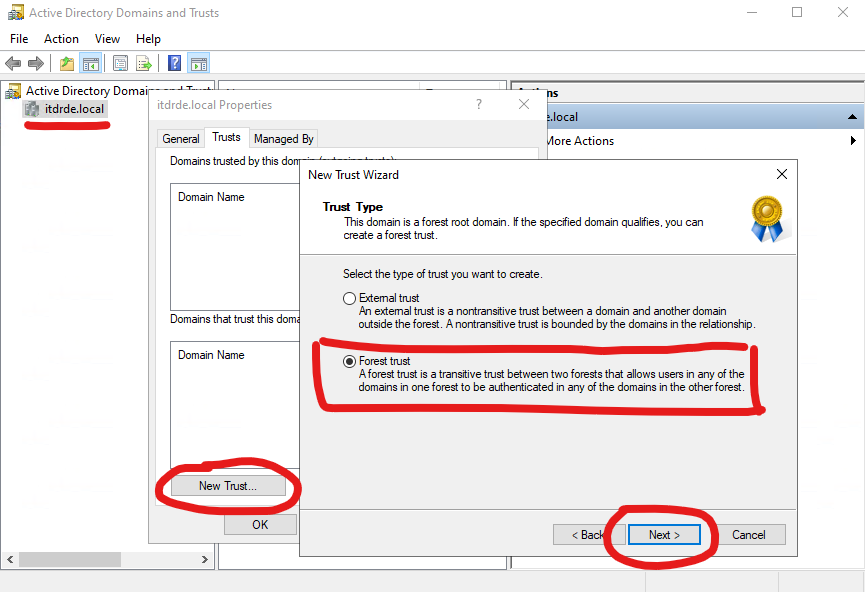Click the Export List toolbar icon
This screenshot has width=865, height=592.
144,63
